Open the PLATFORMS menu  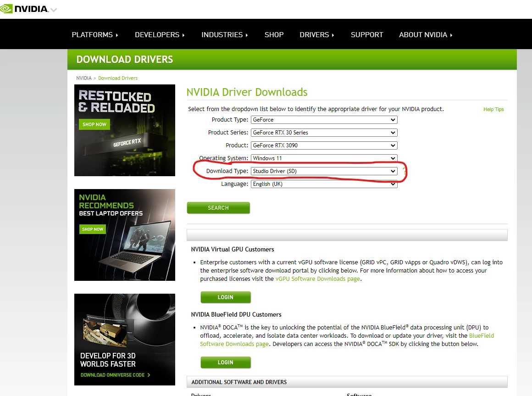(94, 34)
